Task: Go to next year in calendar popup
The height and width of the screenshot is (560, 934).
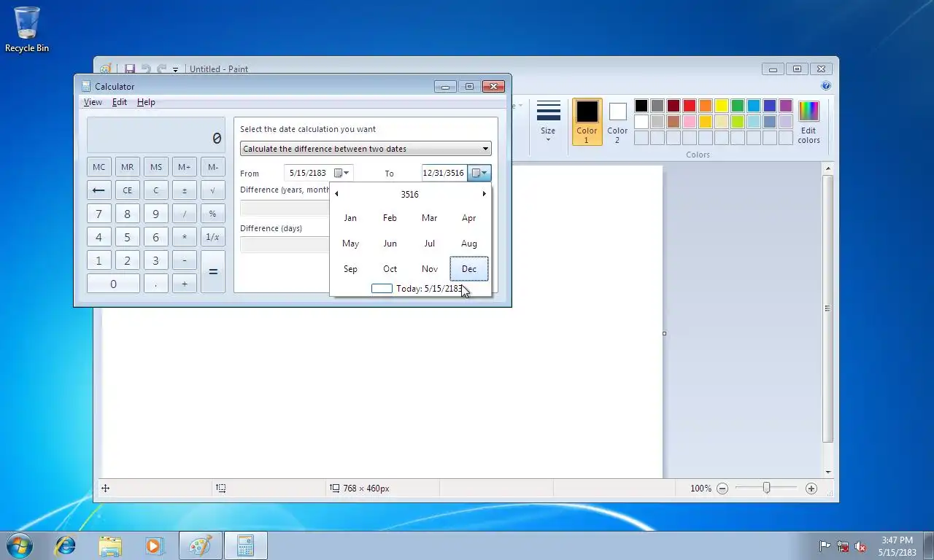Action: [484, 194]
